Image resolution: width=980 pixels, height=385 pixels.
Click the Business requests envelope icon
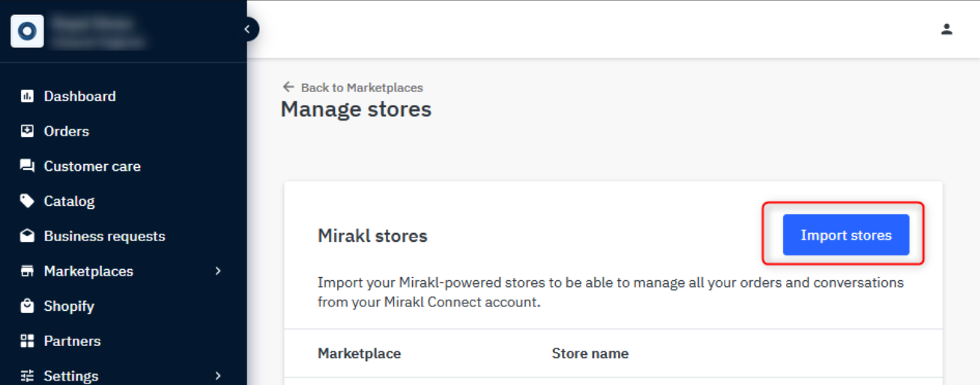27,236
